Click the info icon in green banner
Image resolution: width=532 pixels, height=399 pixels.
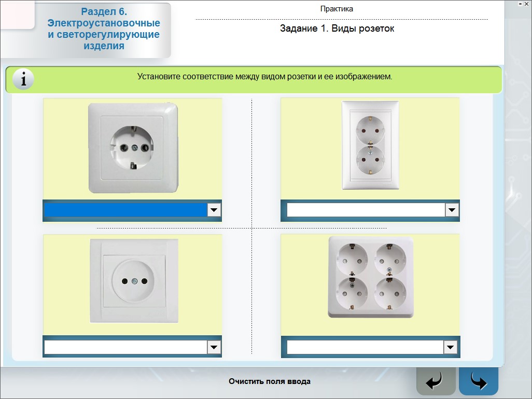click(x=23, y=79)
